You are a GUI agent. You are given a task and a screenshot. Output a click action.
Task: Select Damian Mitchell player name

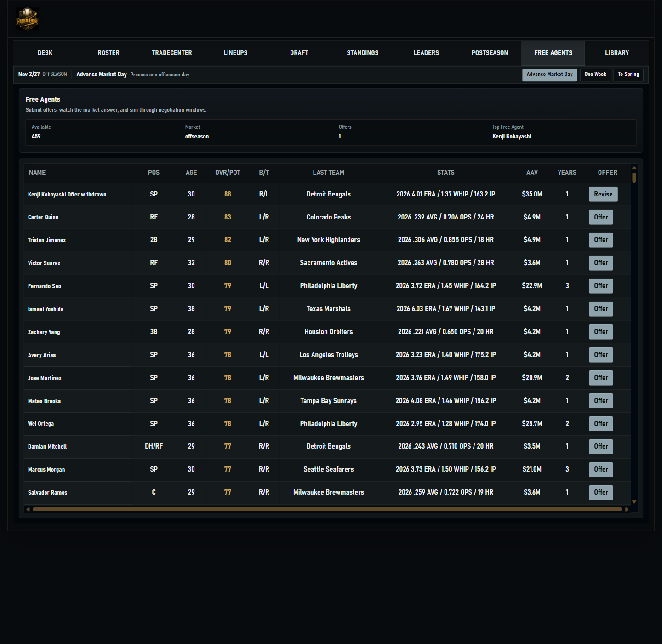[x=47, y=447]
